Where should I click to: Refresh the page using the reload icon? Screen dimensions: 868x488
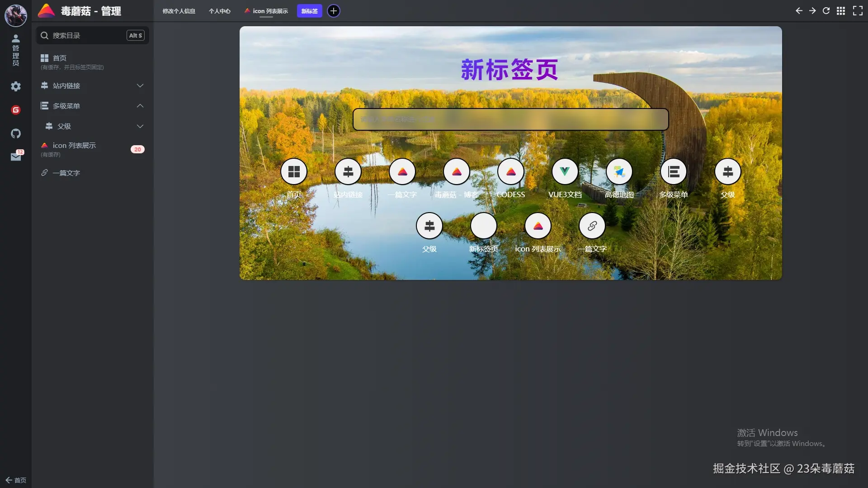[826, 10]
